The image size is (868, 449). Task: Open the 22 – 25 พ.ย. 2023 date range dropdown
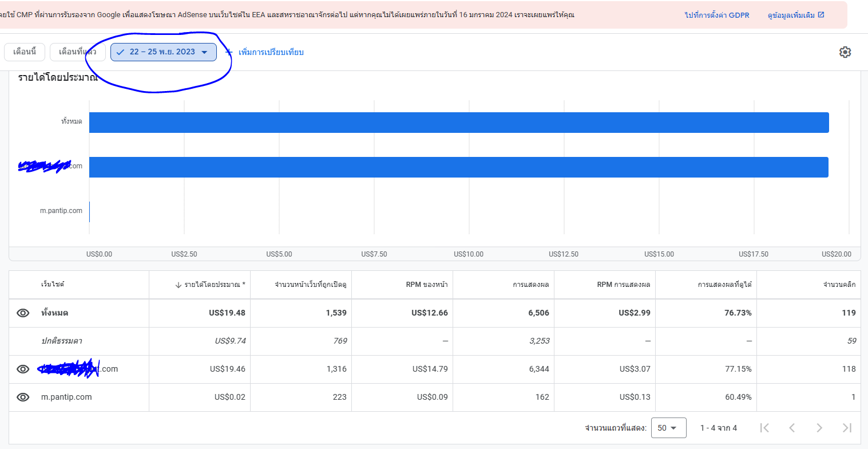tap(164, 52)
